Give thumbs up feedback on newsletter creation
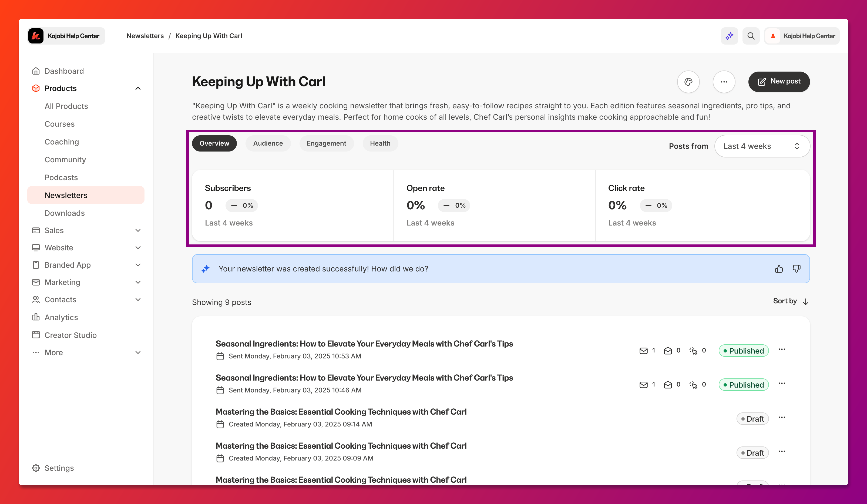Screen dimensions: 867x504 [x=779, y=269]
